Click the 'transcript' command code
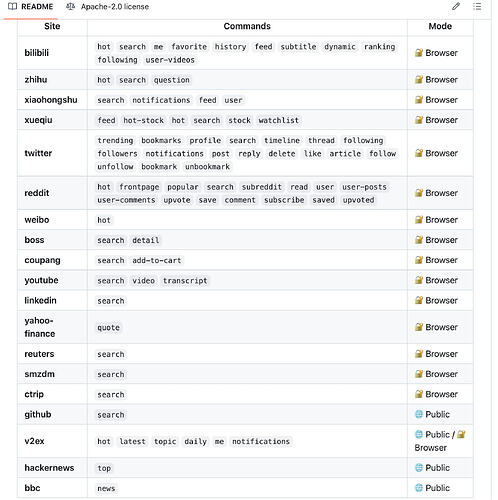Viewport: 498px width, 500px height. pyautogui.click(x=185, y=281)
